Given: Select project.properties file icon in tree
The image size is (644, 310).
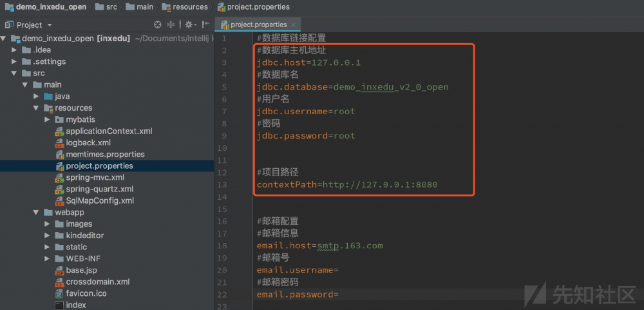Looking at the screenshot, I should (x=59, y=166).
